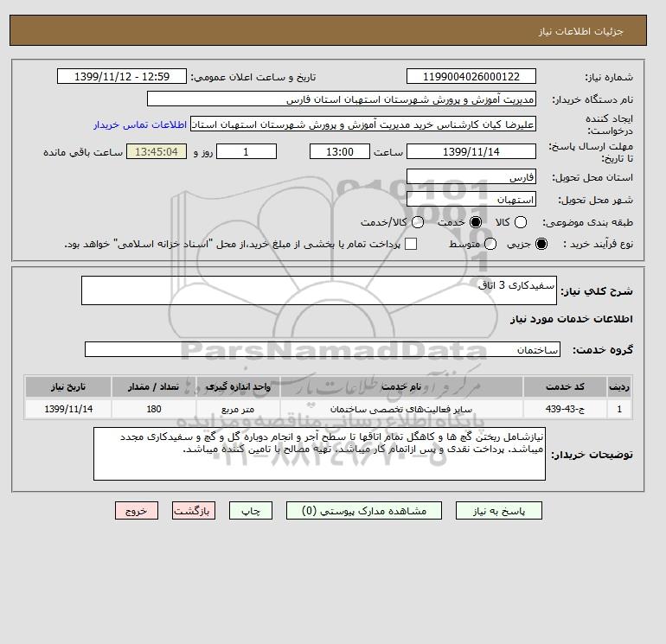Click the بازگشت back button
Image resolution: width=666 pixels, height=644 pixels.
coord(193,511)
